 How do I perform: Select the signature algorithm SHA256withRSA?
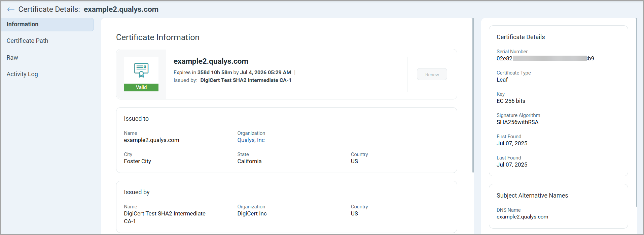pyautogui.click(x=517, y=122)
